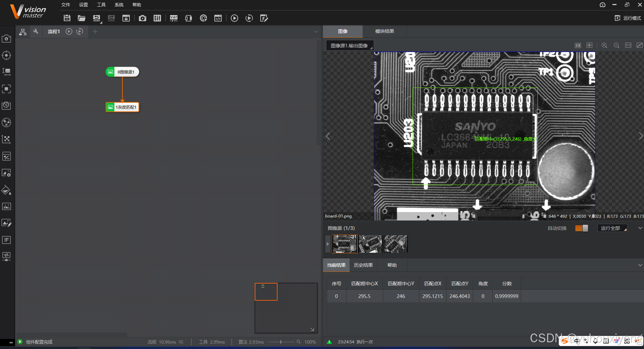Reset image to 1:1 scale

point(628,45)
